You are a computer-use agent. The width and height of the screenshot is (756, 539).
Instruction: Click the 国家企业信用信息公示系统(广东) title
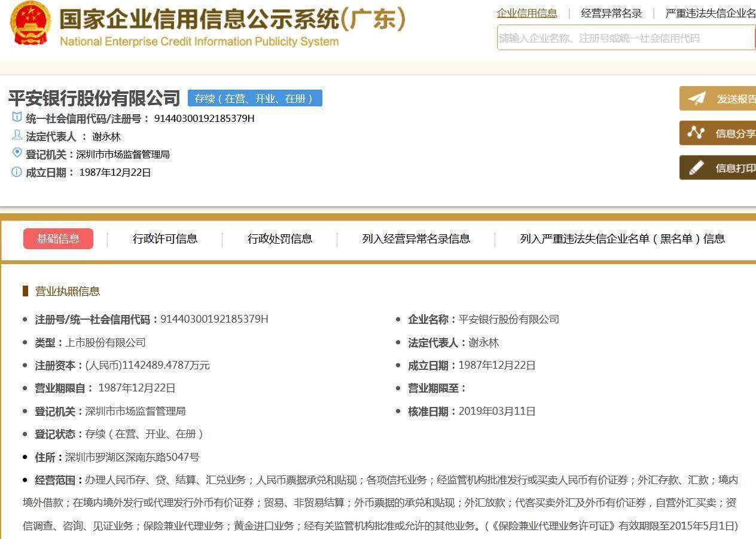point(232,19)
